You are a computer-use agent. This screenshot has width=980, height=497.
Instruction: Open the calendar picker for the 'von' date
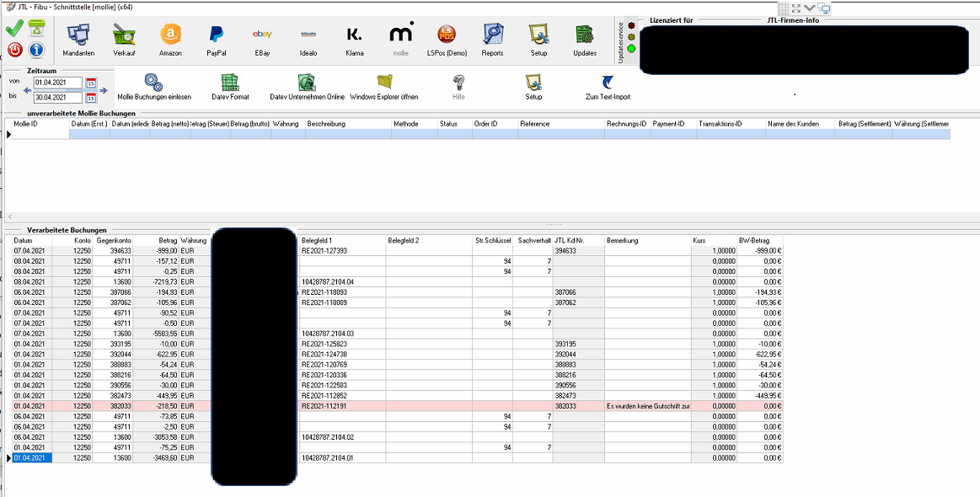(91, 83)
